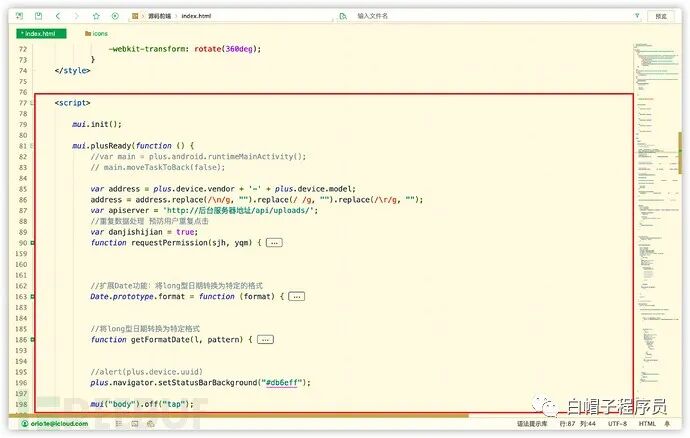Click the row 87 column 44 indicator

(577, 423)
